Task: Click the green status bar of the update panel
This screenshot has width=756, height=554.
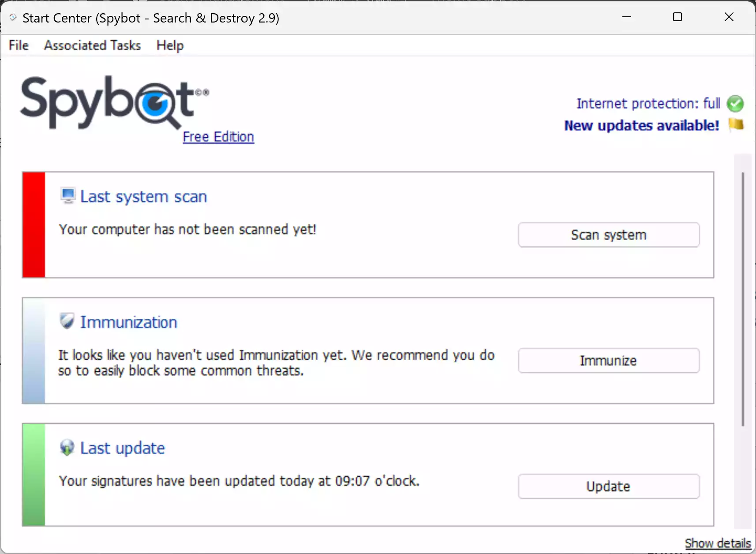Action: click(34, 475)
